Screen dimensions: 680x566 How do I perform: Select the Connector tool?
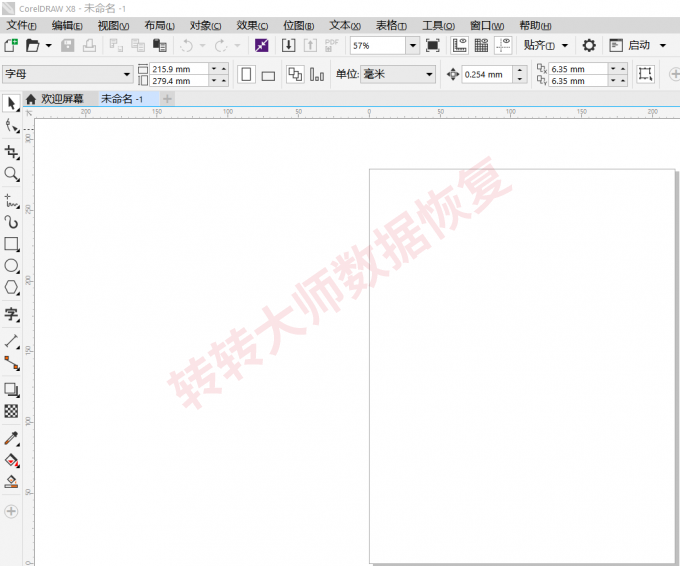point(11,363)
